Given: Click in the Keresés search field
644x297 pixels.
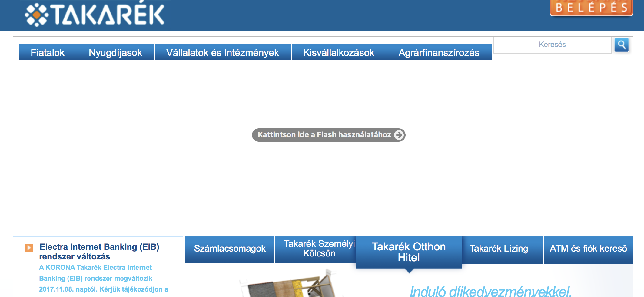Looking at the screenshot, I should pyautogui.click(x=552, y=45).
